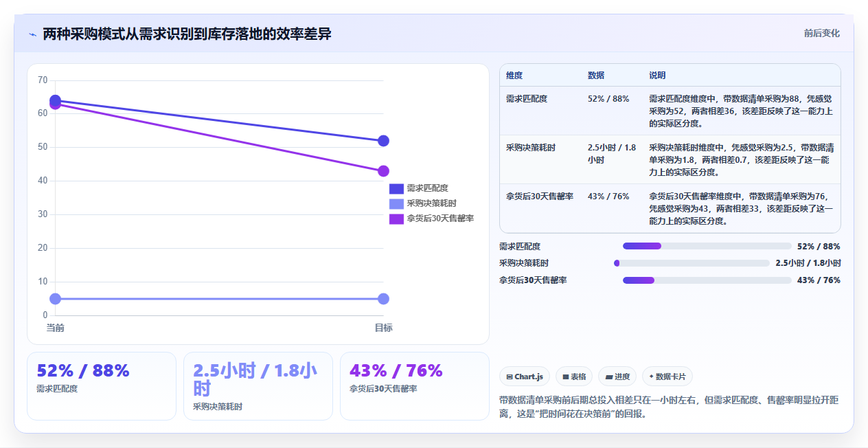Click the card title 两种采购模式…效率差异
This screenshot has height=448, width=868.
click(187, 34)
